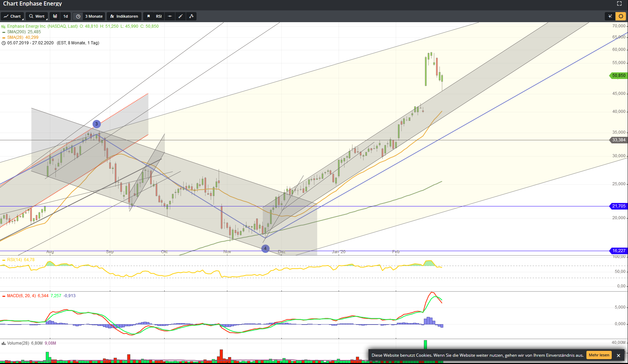Image resolution: width=628 pixels, height=364 pixels.
Task: Click the Volume bar-chart icon
Action: (x=3, y=343)
